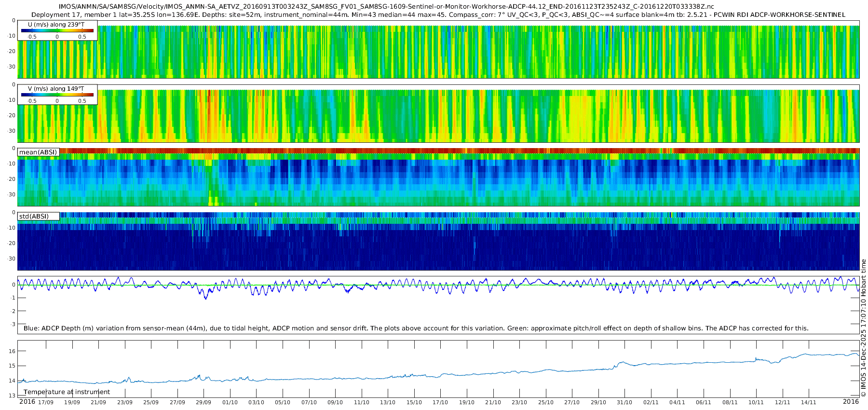
Task: Click the 14/11 date tick label
Action: point(809,402)
